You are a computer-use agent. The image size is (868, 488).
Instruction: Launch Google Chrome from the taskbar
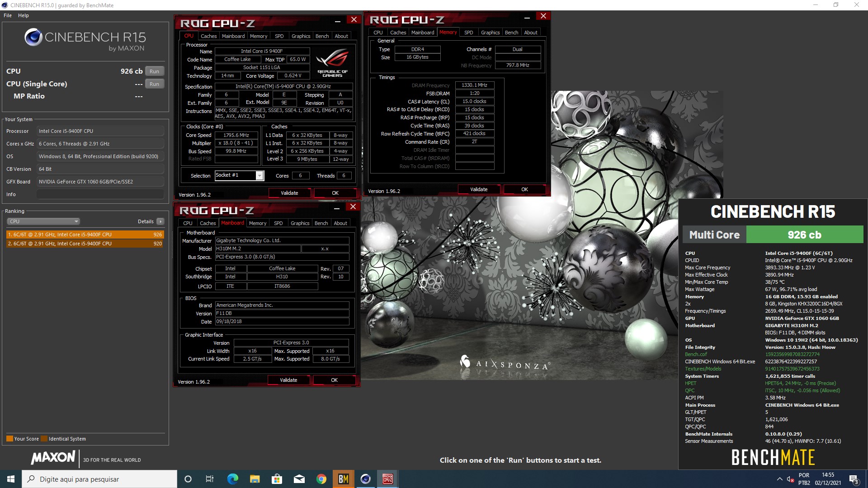point(321,479)
